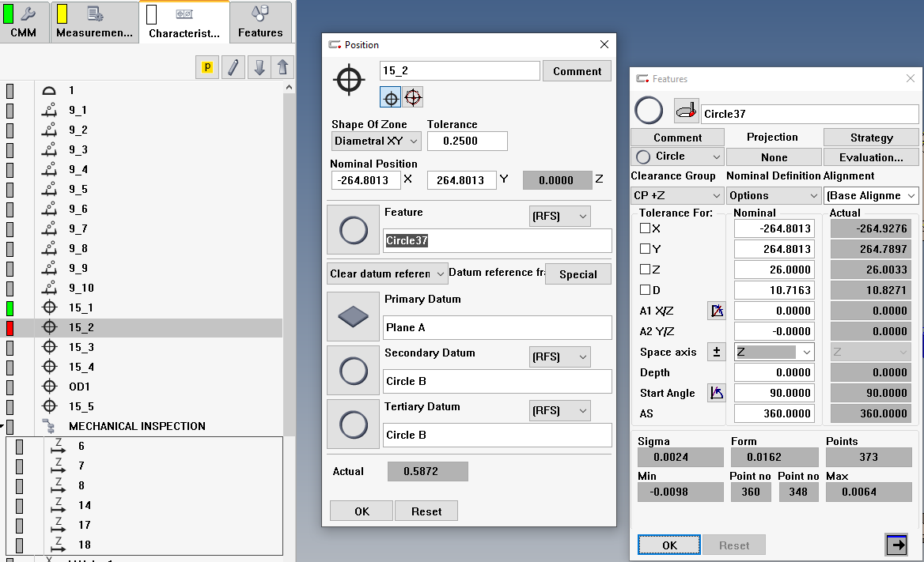Image resolution: width=924 pixels, height=562 pixels.
Task: Click the Special datum reference button
Action: (577, 274)
